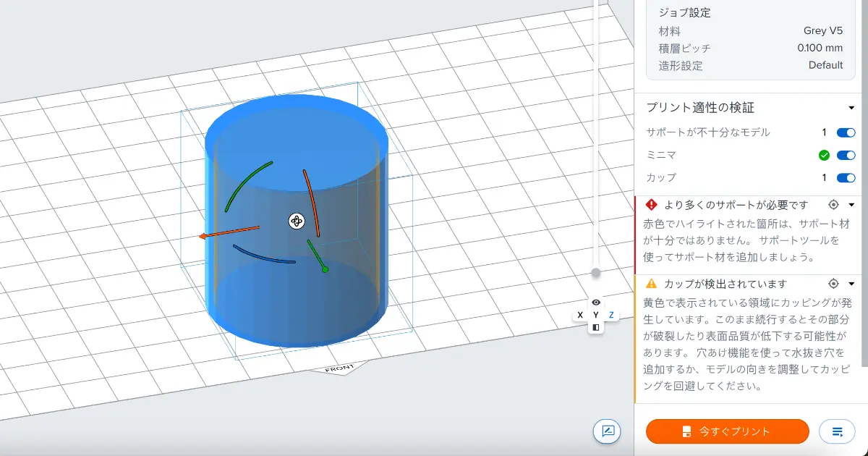The image size is (868, 456).
Task: Snap view to the X axis
Action: pyautogui.click(x=580, y=315)
